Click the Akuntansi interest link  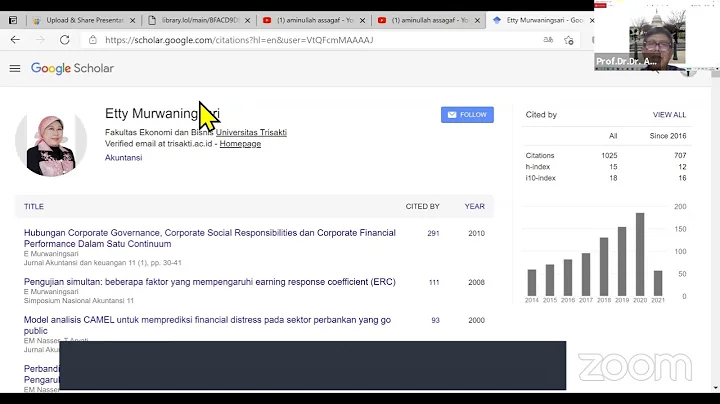coord(124,157)
